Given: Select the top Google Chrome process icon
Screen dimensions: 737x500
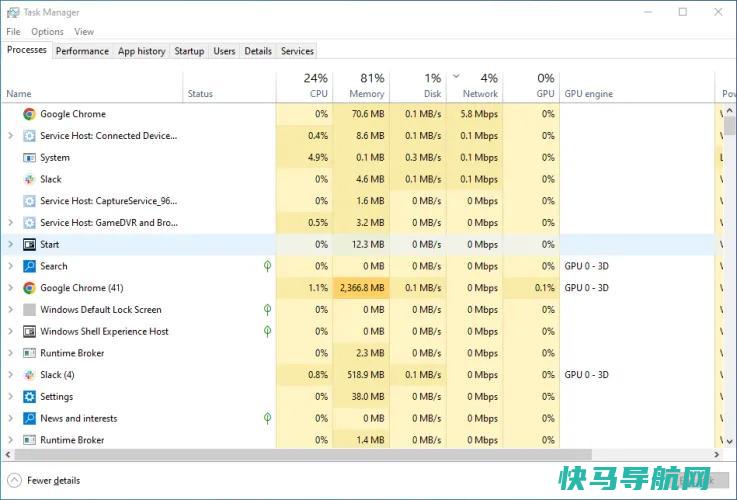Looking at the screenshot, I should coord(29,114).
